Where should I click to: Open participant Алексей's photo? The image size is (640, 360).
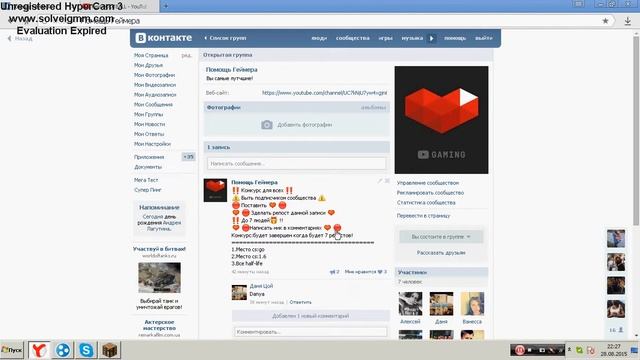(x=410, y=304)
